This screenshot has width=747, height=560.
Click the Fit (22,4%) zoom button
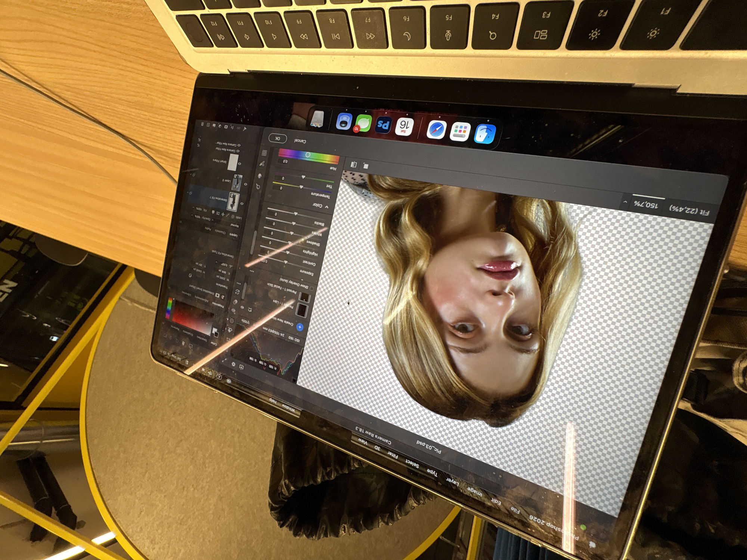pos(689,211)
